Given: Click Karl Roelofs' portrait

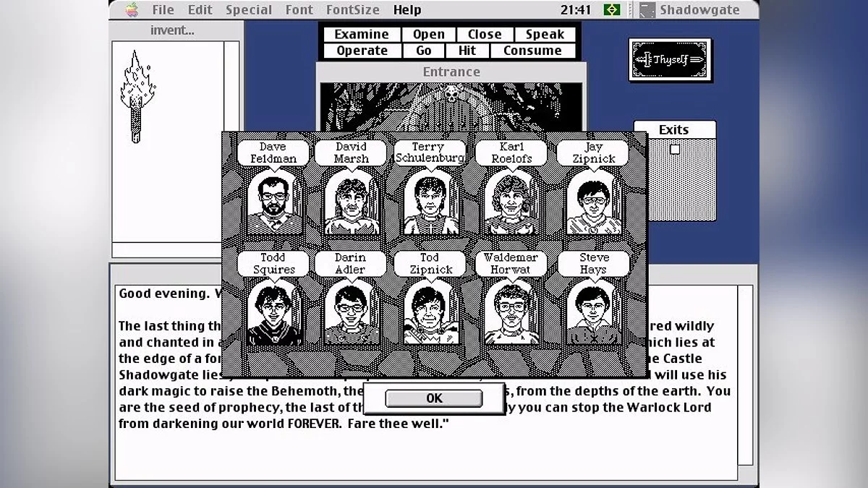Looking at the screenshot, I should coord(511,202).
